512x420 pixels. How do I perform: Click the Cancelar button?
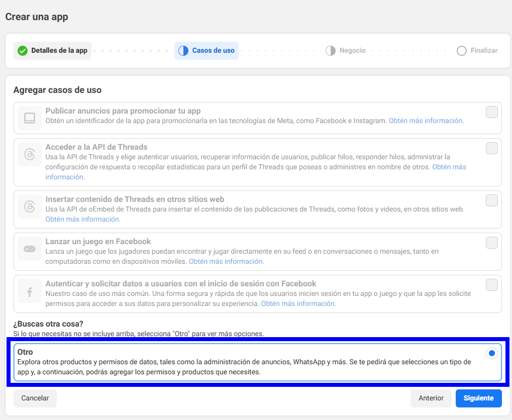point(35,398)
